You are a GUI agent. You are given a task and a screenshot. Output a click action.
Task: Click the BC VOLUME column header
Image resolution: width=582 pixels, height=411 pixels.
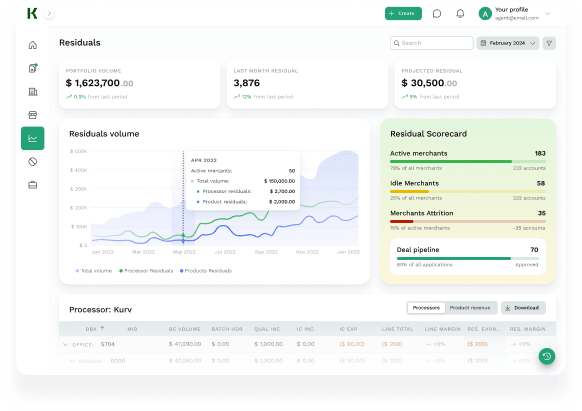[x=184, y=329]
